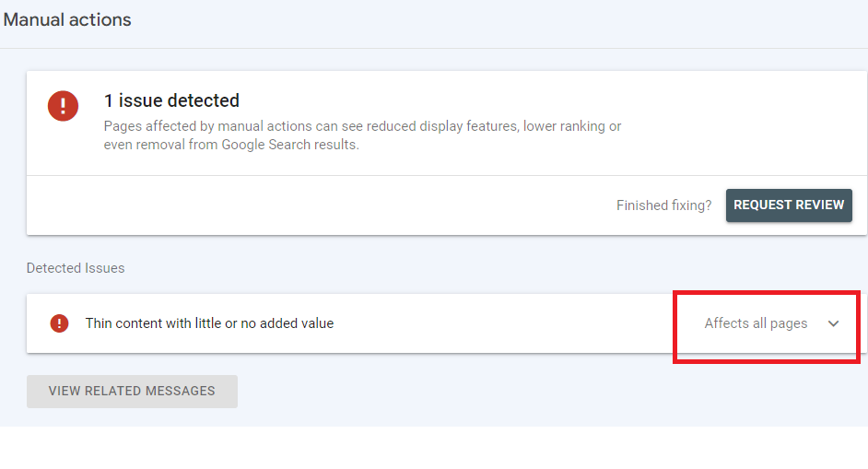Click the "Pages affected by manual actions" description line
868x469 pixels.
point(362,126)
